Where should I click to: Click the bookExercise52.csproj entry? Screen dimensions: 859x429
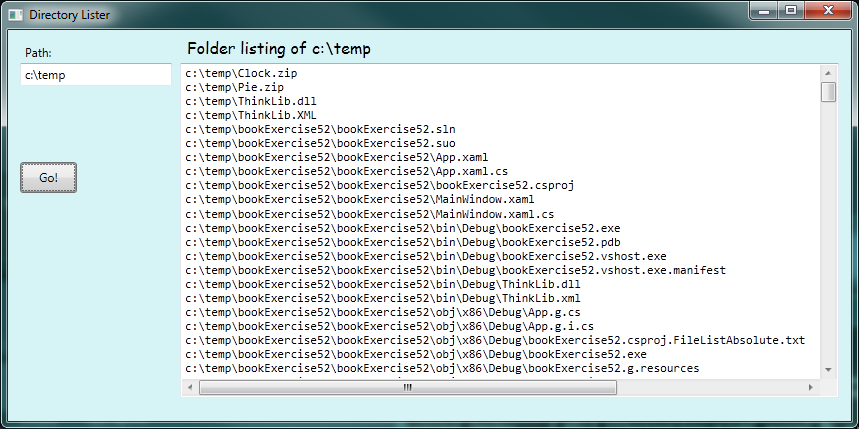380,185
